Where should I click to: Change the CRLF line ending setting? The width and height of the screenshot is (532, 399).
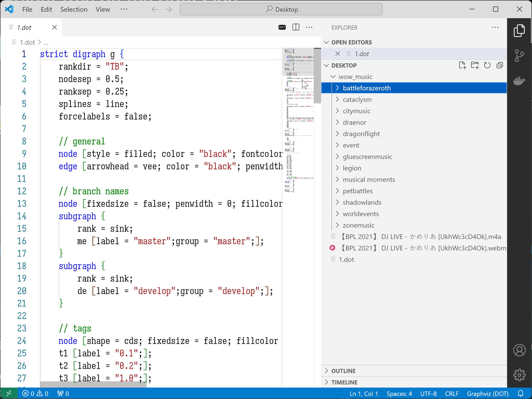451,394
